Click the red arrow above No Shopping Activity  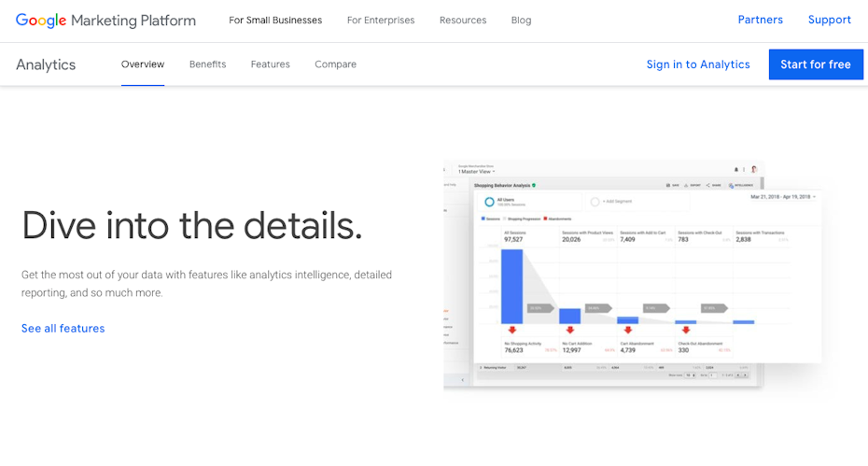coord(511,330)
